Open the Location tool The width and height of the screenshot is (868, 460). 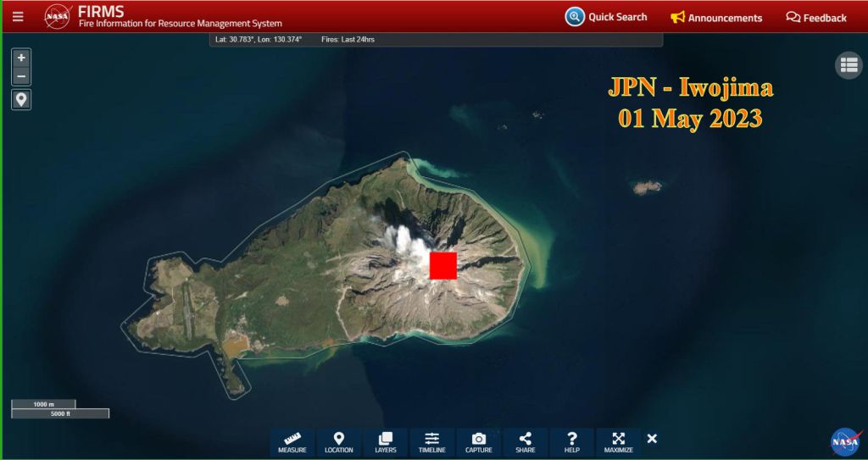339,442
